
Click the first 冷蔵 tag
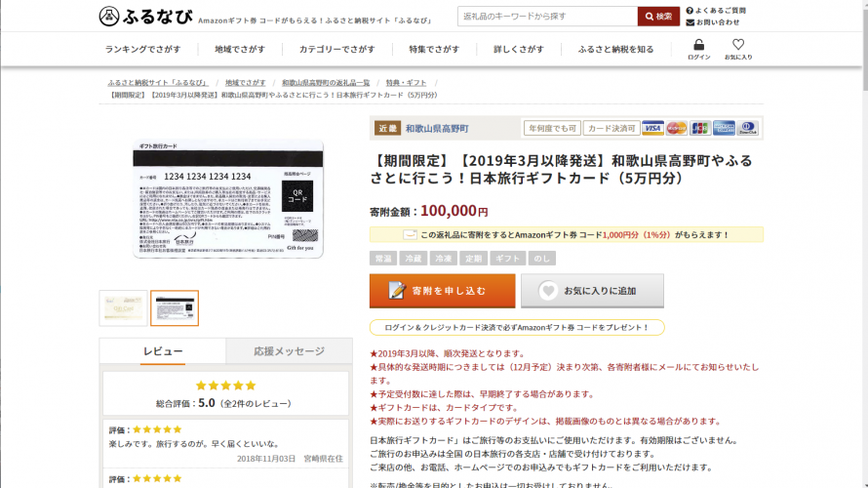point(413,258)
